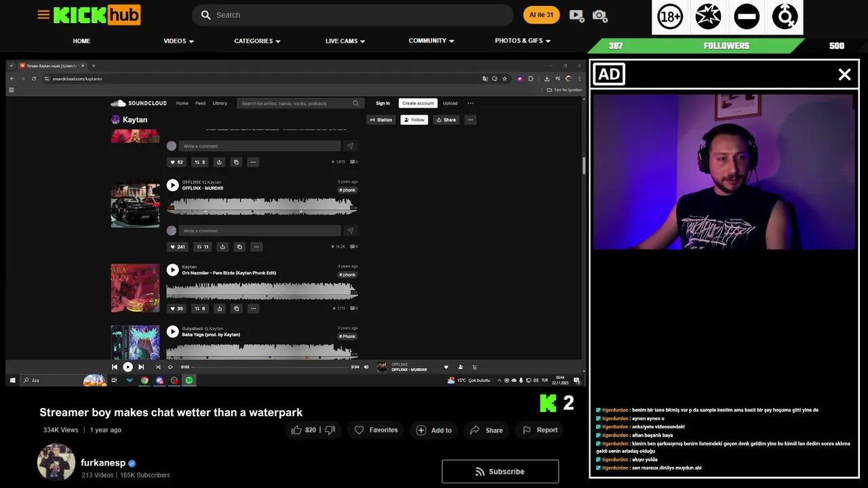Viewport: 868px width, 488px height.
Task: Open SoundCloud Feed tab
Action: 200,103
